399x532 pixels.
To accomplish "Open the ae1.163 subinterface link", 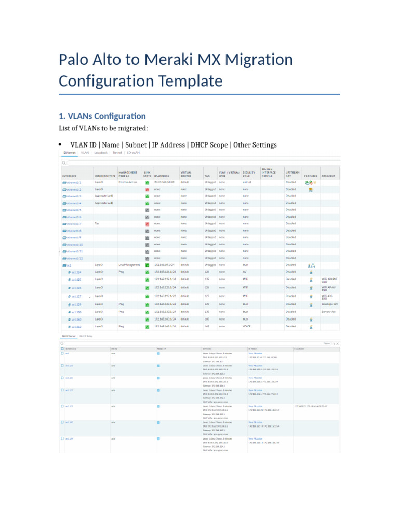I will pos(76,327).
